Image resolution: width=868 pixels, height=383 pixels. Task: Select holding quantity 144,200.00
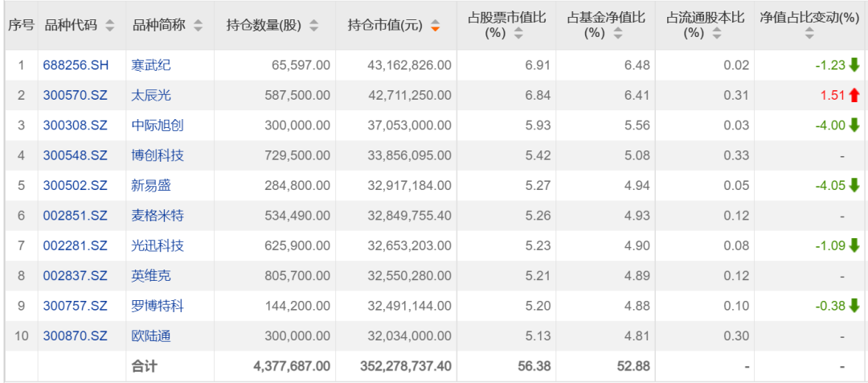[297, 306]
